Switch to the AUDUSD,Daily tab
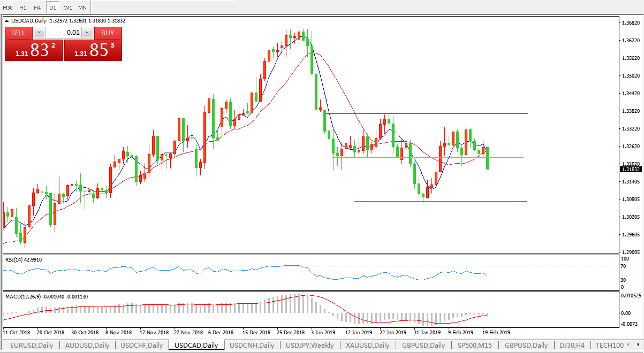 tap(87, 346)
